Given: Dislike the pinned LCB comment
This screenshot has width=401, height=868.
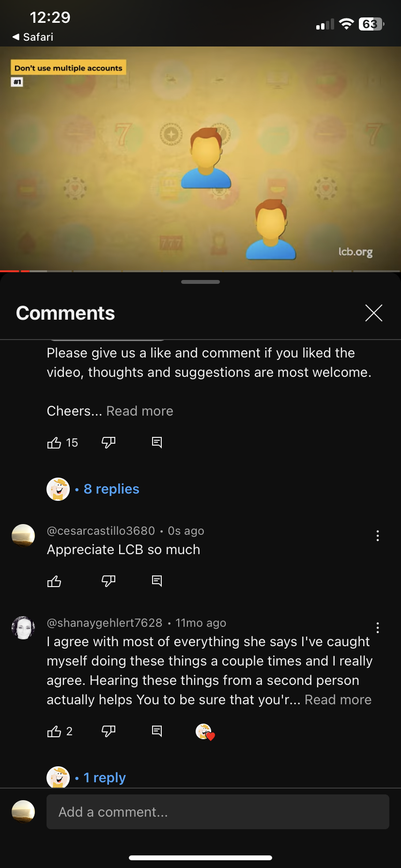Looking at the screenshot, I should coord(108,442).
